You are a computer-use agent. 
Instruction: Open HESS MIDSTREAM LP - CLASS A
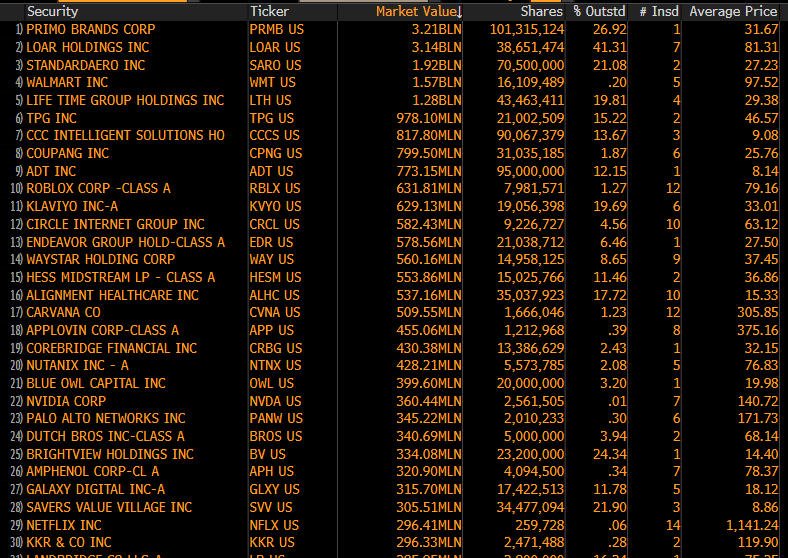(120, 277)
